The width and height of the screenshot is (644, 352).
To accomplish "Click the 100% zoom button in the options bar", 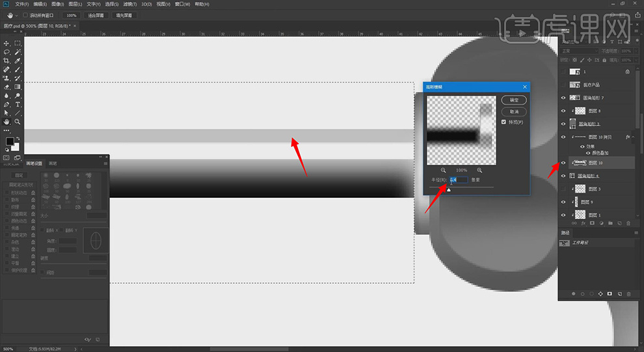I will [x=72, y=15].
